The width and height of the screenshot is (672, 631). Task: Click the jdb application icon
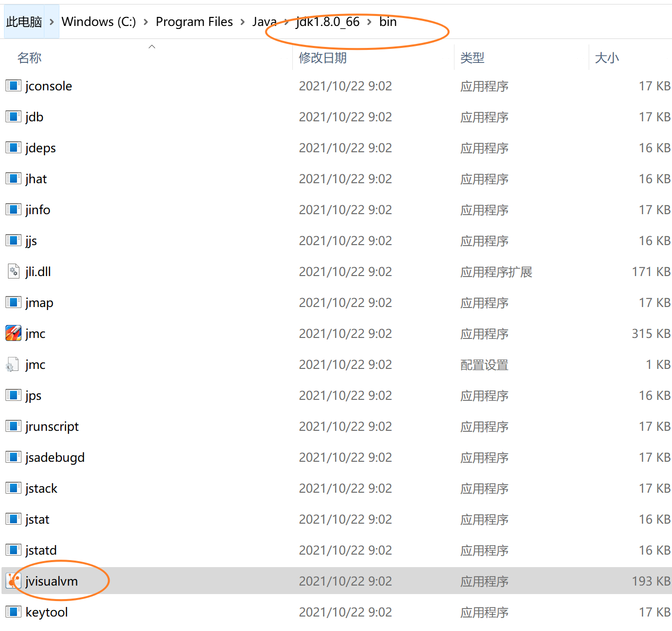[13, 116]
